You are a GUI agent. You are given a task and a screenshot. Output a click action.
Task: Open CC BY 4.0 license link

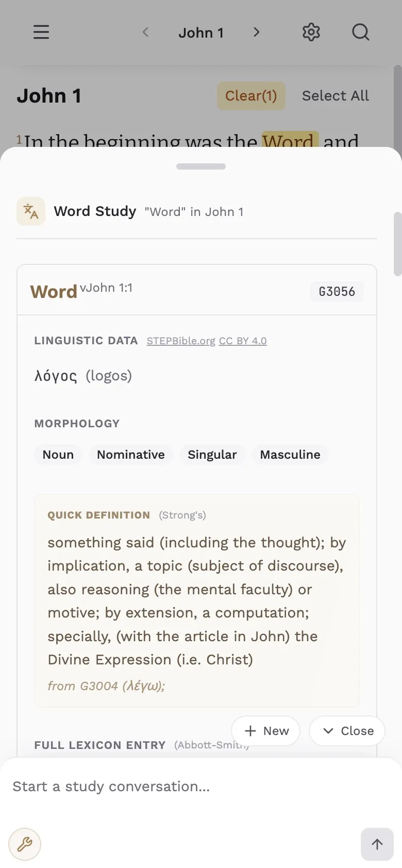pyautogui.click(x=243, y=341)
